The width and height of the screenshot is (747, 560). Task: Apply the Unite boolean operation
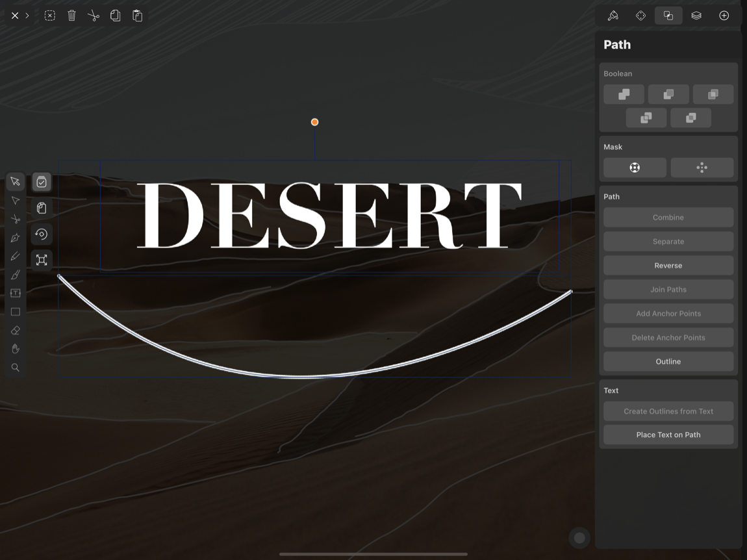pyautogui.click(x=624, y=94)
